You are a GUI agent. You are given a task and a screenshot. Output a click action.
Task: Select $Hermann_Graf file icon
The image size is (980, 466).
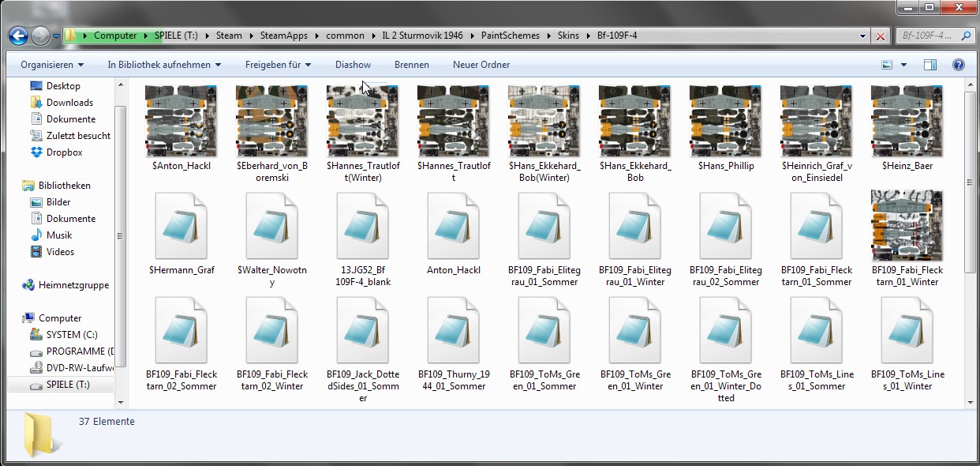181,226
